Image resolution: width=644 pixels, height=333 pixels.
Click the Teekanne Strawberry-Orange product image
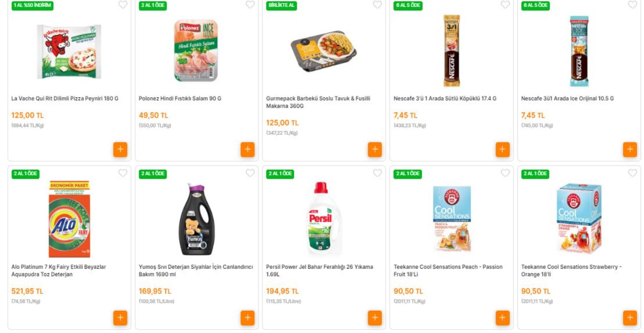coord(579,219)
